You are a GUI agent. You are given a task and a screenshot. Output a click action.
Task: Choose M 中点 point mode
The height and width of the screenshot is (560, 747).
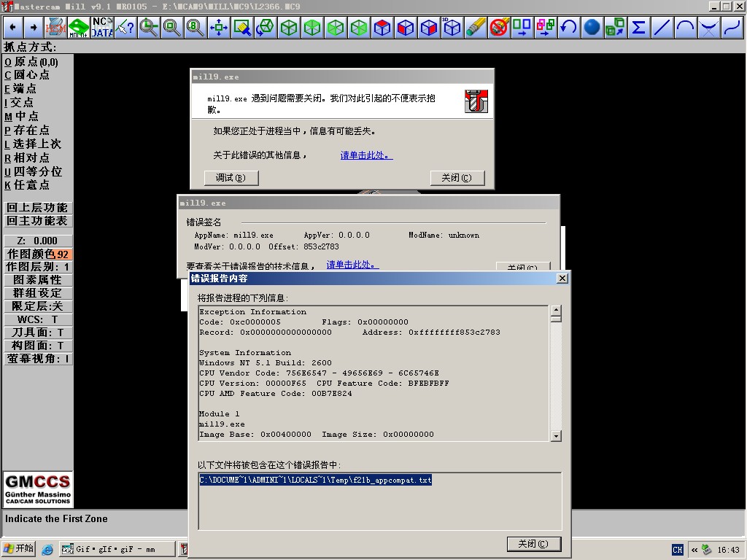click(x=22, y=117)
